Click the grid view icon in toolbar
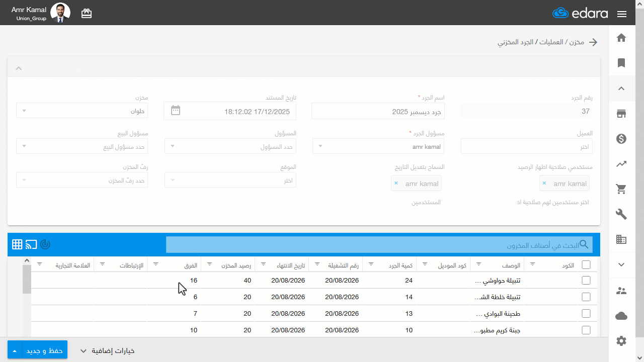The height and width of the screenshot is (362, 644). pyautogui.click(x=17, y=244)
